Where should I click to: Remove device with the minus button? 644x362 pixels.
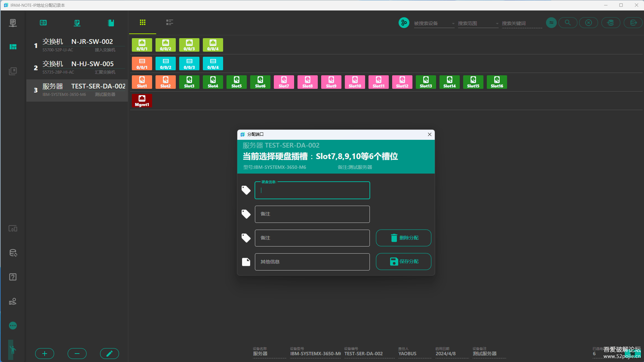(77, 354)
